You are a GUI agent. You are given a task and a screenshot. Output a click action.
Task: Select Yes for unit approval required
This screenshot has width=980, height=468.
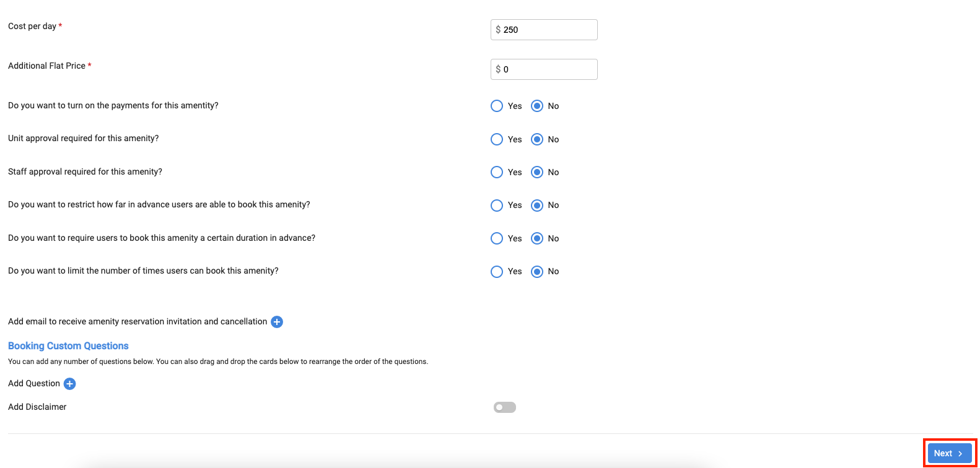click(497, 139)
